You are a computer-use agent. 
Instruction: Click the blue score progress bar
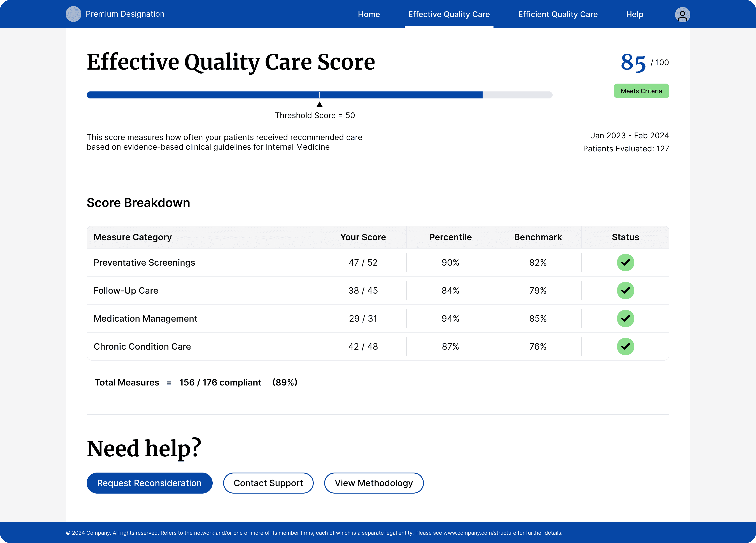[x=233, y=95]
